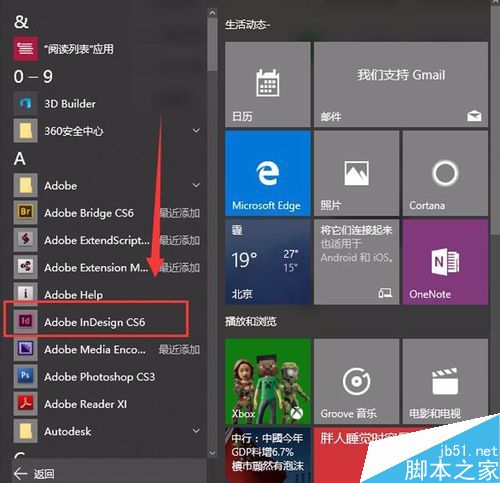The height and width of the screenshot is (483, 500).
Task: Click Adobe ExtendScript Toolkit icon
Action: [26, 240]
